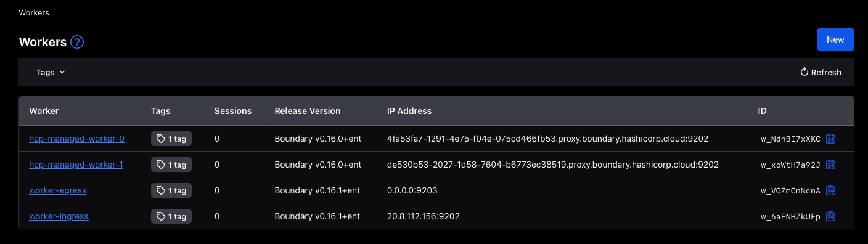Copy ID w_6aENHZkUEp with clipboard icon
The image size is (868, 244).
[x=830, y=216]
